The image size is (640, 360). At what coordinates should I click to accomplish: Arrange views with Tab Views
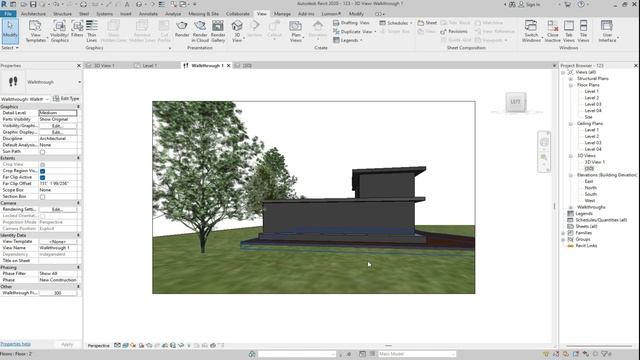pyautogui.click(x=569, y=31)
